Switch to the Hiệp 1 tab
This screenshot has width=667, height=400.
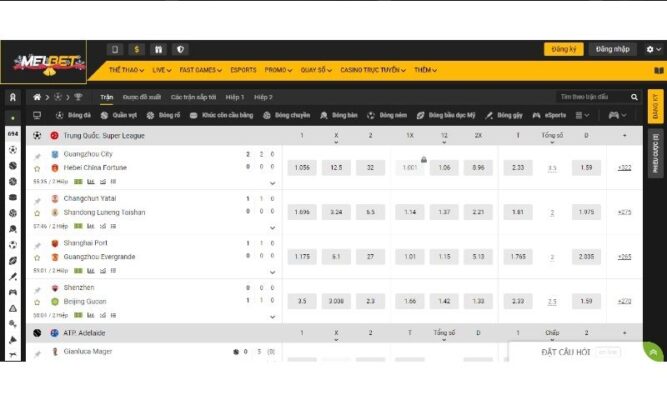click(235, 97)
